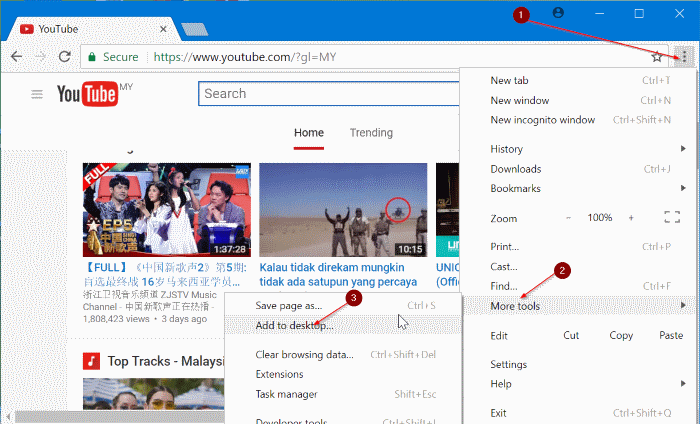
Task: Open the Kalau tidak direkam video title
Action: tap(338, 274)
